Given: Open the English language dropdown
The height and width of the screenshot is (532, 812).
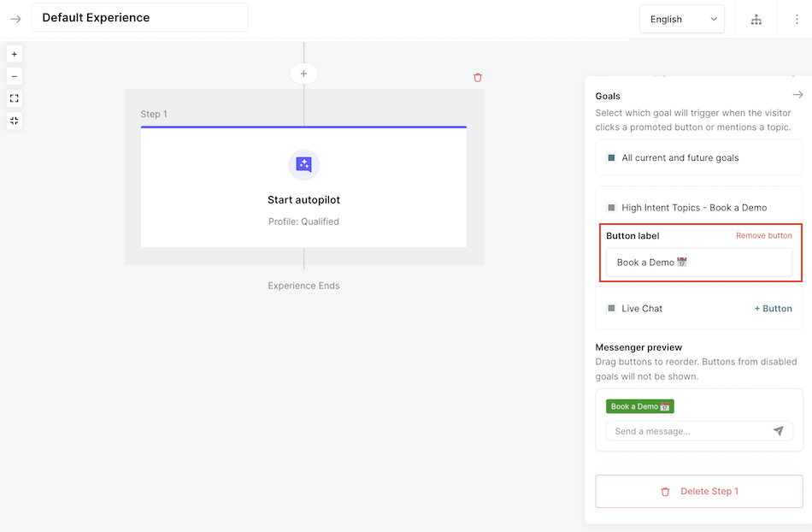Looking at the screenshot, I should click(x=681, y=19).
